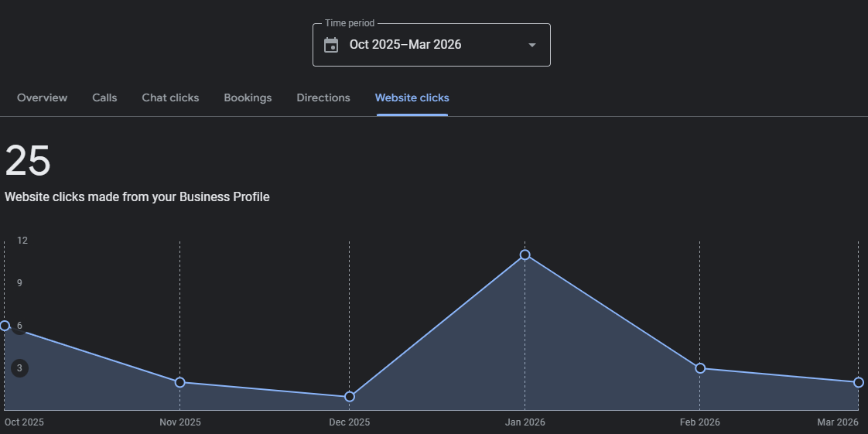Select the Website clicks tab

(x=412, y=97)
